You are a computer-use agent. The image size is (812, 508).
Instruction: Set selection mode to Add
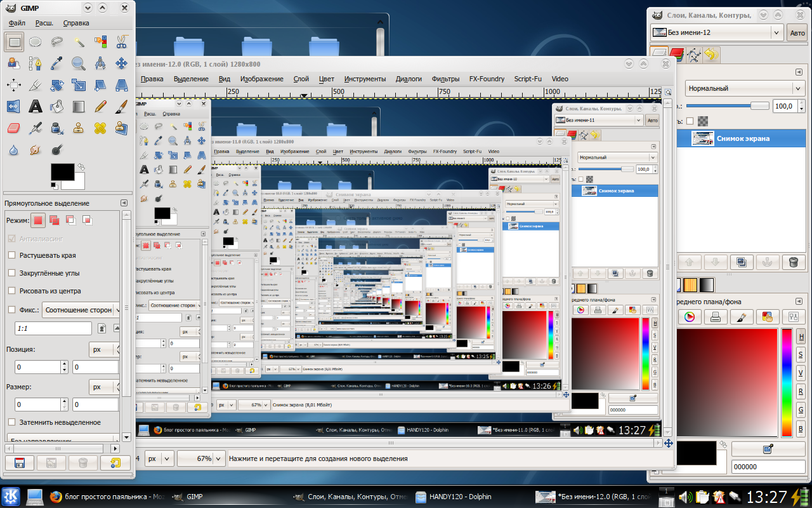[x=55, y=220]
